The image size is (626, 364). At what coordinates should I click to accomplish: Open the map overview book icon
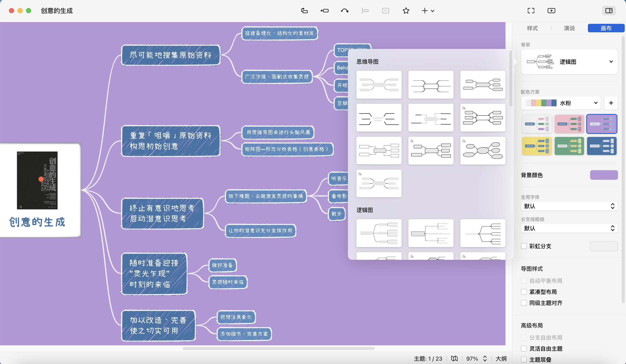tap(454, 358)
